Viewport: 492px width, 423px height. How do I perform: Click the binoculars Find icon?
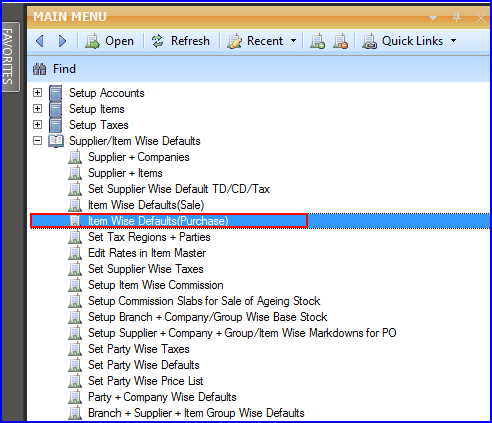click(40, 69)
